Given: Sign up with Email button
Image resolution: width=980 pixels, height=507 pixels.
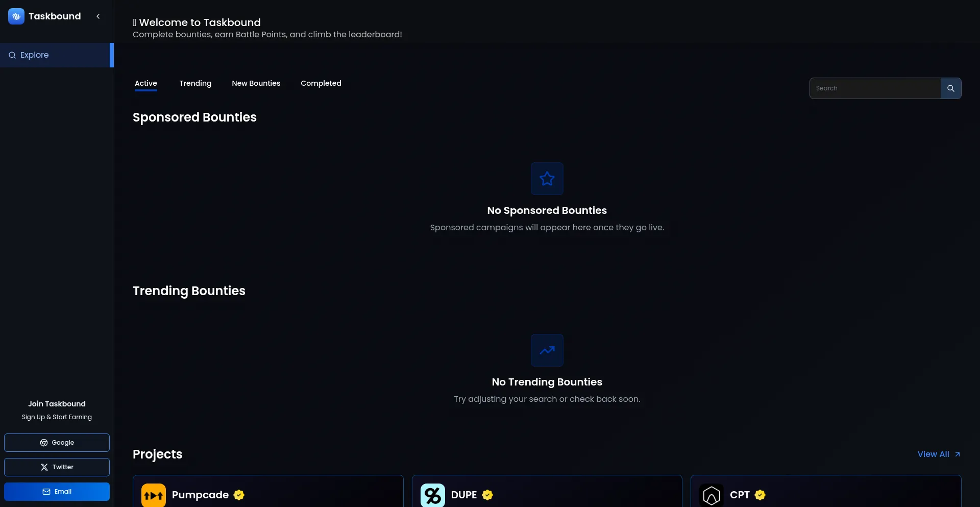Looking at the screenshot, I should [x=57, y=492].
